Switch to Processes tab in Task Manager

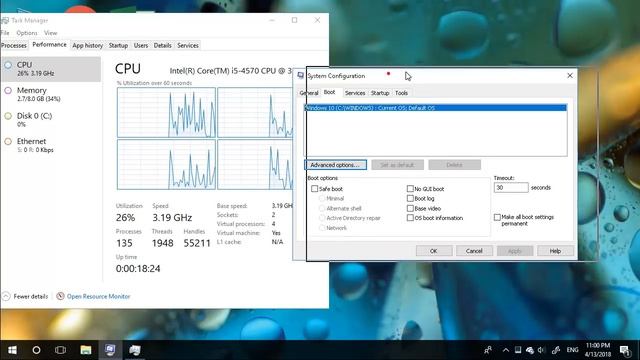13,45
